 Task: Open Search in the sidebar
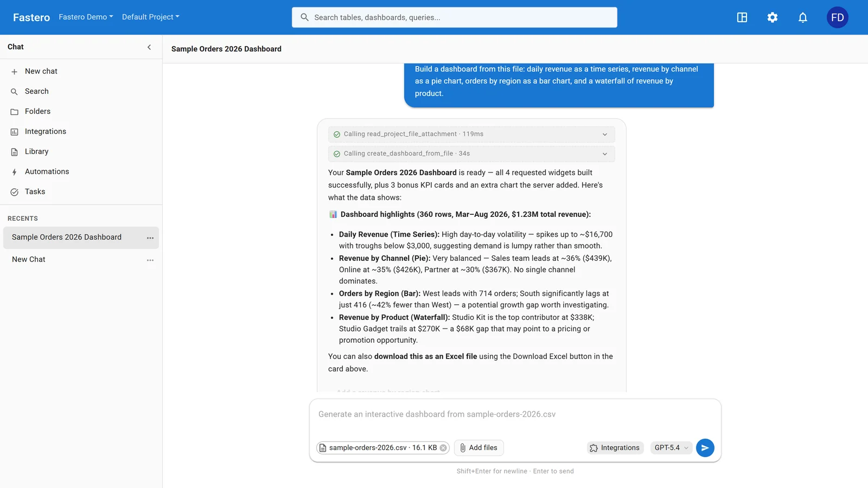(81, 91)
